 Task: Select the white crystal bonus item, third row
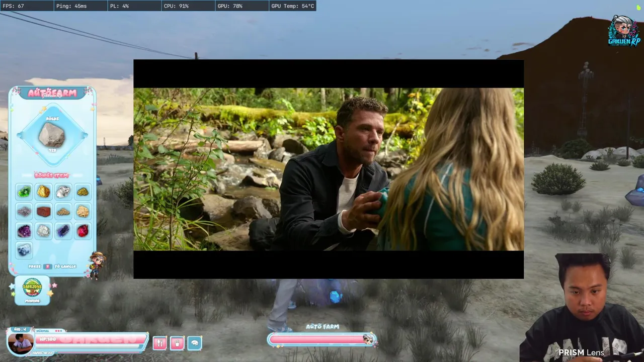(x=44, y=231)
